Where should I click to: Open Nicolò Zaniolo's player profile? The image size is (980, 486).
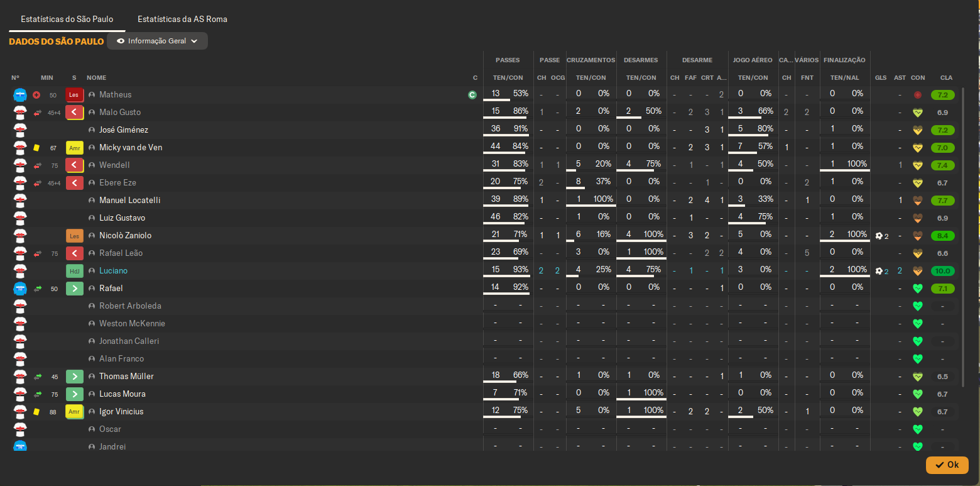(125, 236)
